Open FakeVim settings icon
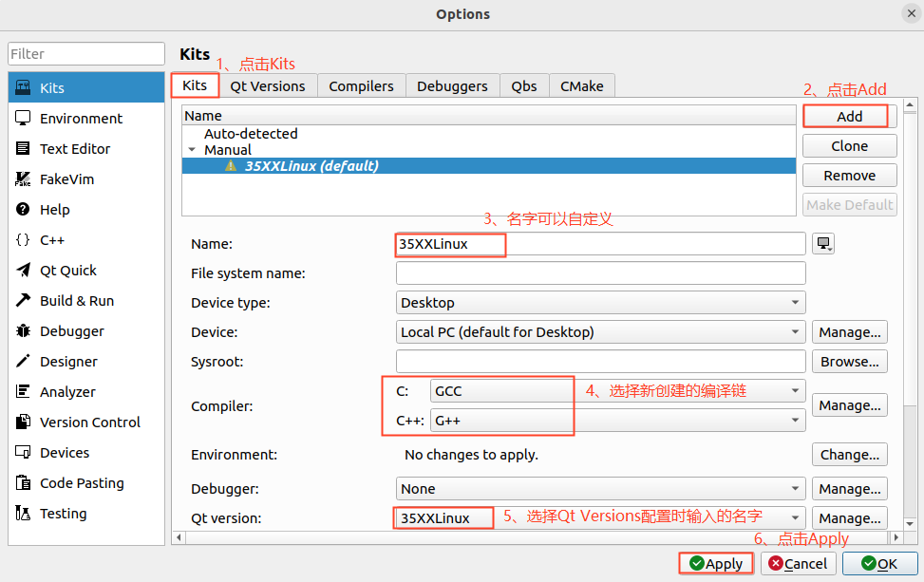Viewport: 924px width, 582px height. 23,178
